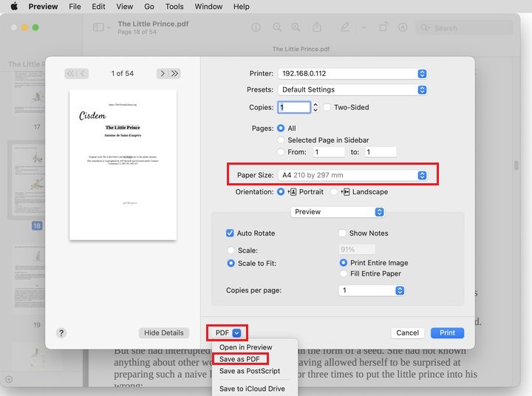
Task: Click the Copies stepper arrows
Action: pyautogui.click(x=316, y=107)
